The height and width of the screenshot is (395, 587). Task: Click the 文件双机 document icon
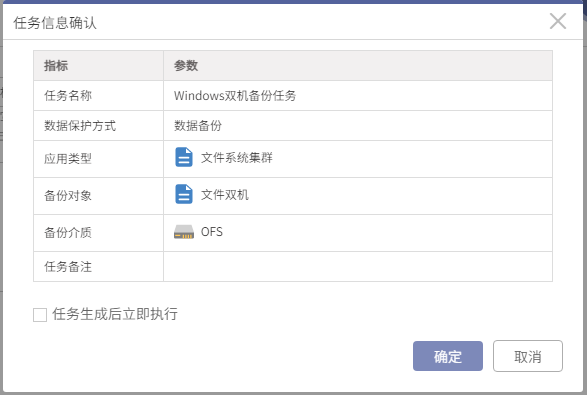(x=184, y=194)
